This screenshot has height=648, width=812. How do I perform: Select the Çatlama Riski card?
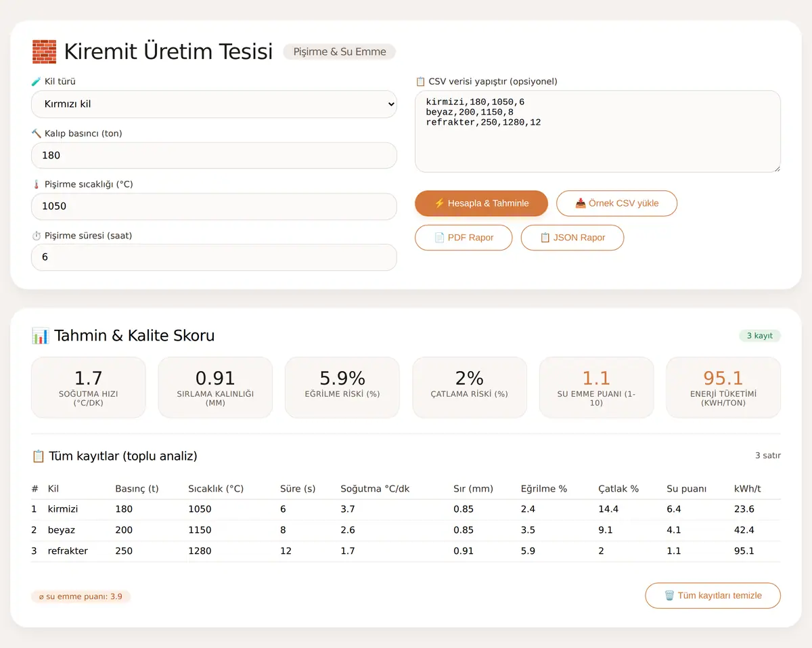coord(470,387)
